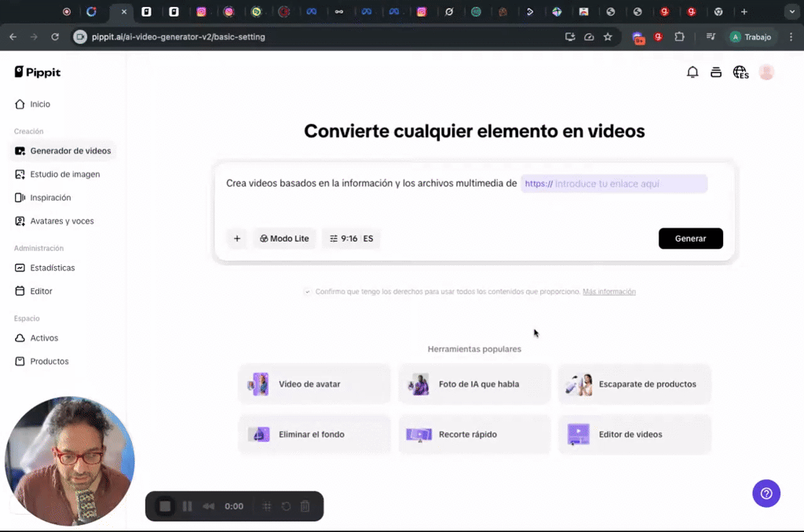Open the Escaparate de productos tool

click(x=634, y=384)
